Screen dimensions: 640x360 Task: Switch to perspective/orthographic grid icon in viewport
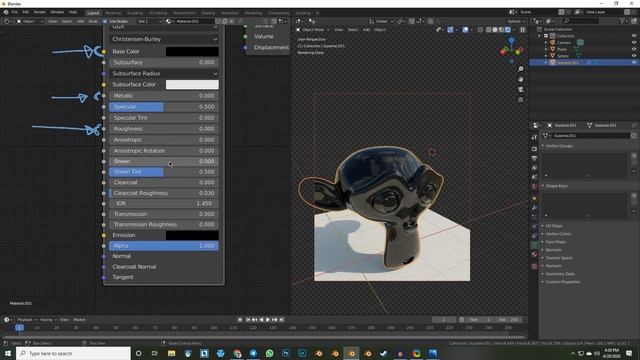pos(520,100)
